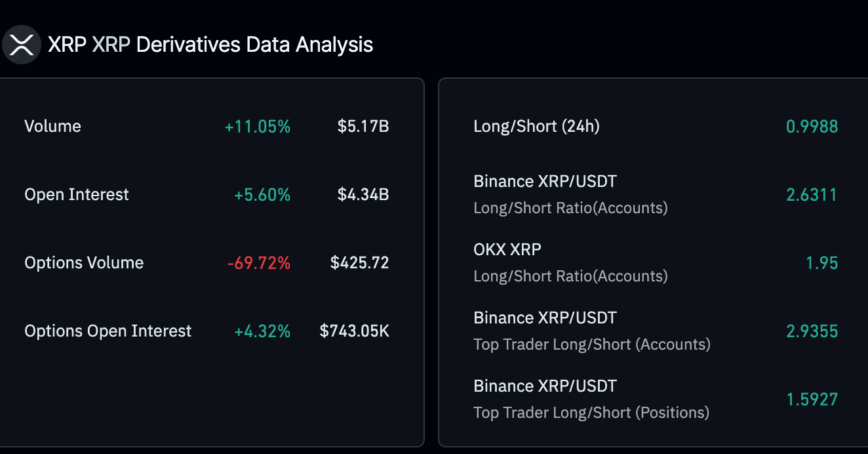
Task: Click the XRP Derivatives Data Analysis heading
Action: (x=210, y=45)
